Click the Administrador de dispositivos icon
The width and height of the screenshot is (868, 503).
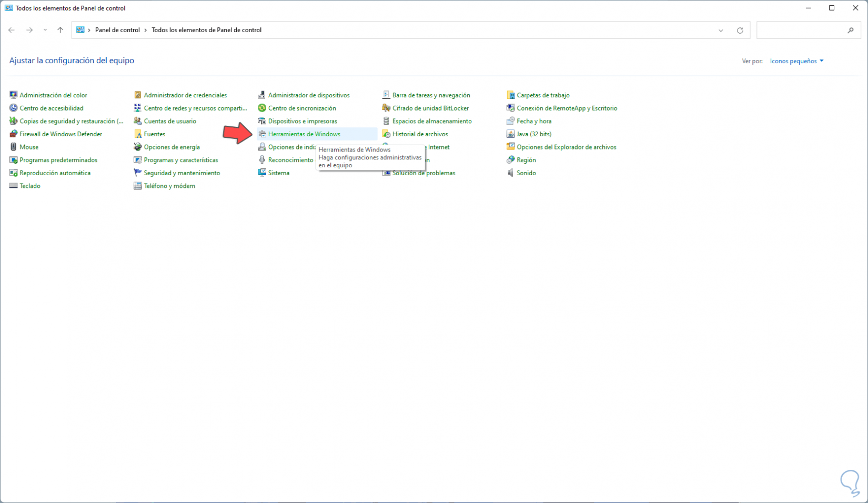coord(262,95)
